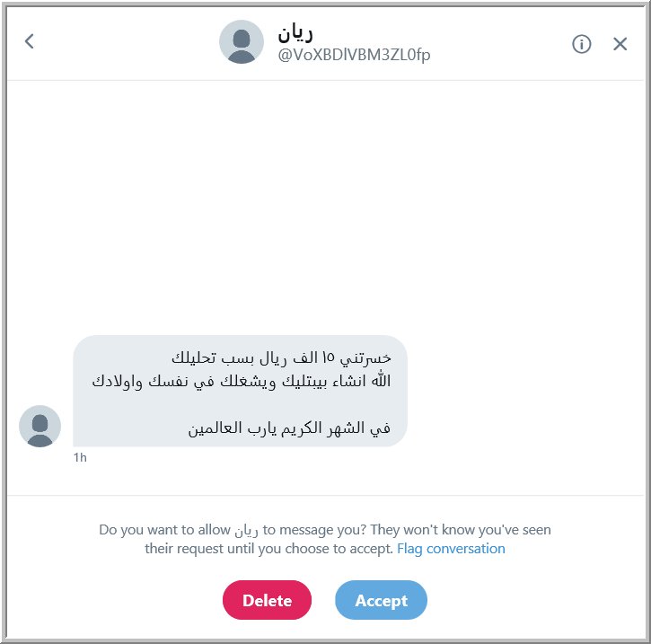Open conversation info via the circled i icon
This screenshot has width=651, height=644.
581,44
